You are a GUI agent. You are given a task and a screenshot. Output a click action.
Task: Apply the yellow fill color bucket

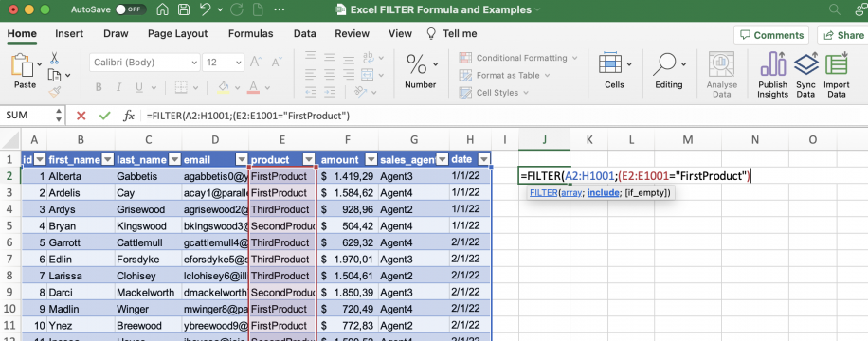tap(224, 87)
